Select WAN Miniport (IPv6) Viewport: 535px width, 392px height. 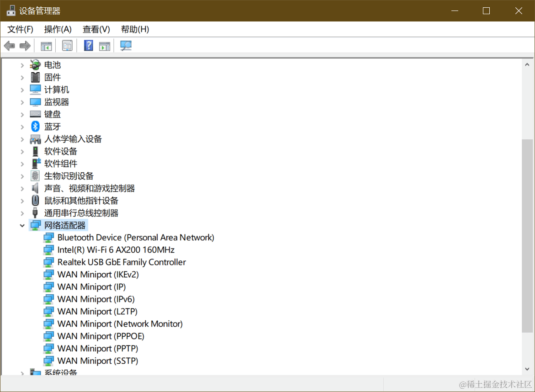coord(96,299)
